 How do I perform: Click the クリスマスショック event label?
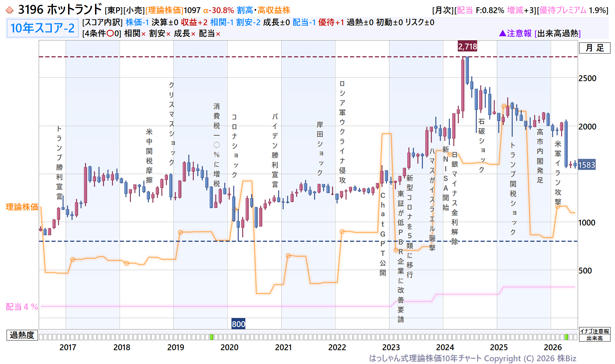pyautogui.click(x=172, y=123)
